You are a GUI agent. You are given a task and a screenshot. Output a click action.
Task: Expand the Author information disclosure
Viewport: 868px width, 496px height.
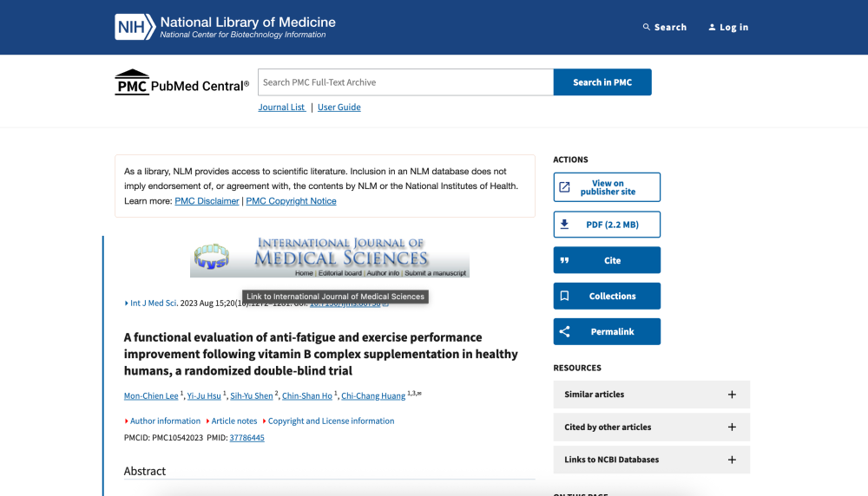(x=162, y=421)
